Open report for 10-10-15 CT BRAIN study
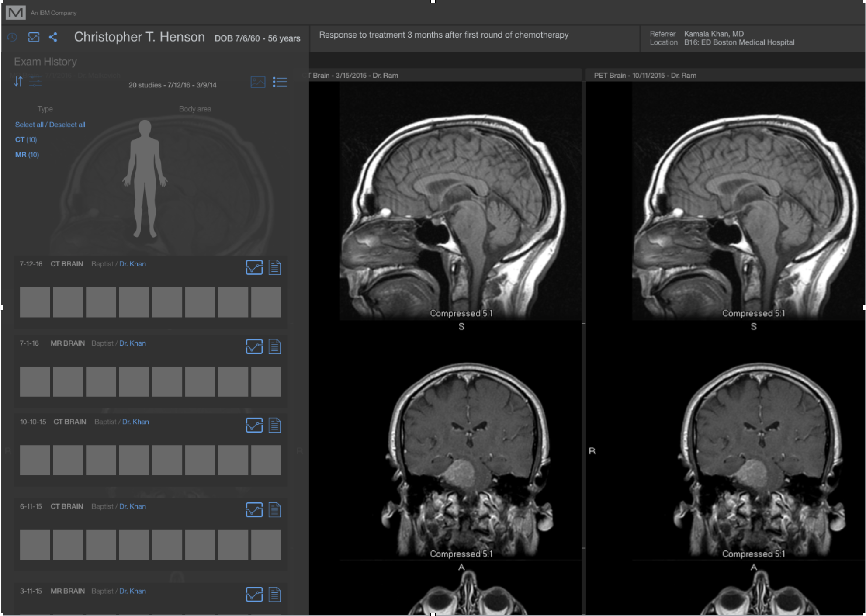The image size is (866, 616). click(x=274, y=425)
